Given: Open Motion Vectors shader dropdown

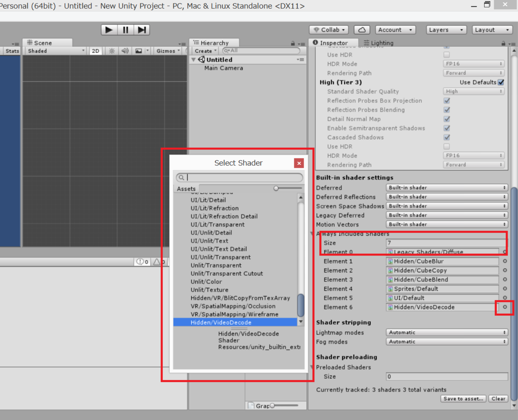Looking at the screenshot, I should tap(447, 224).
